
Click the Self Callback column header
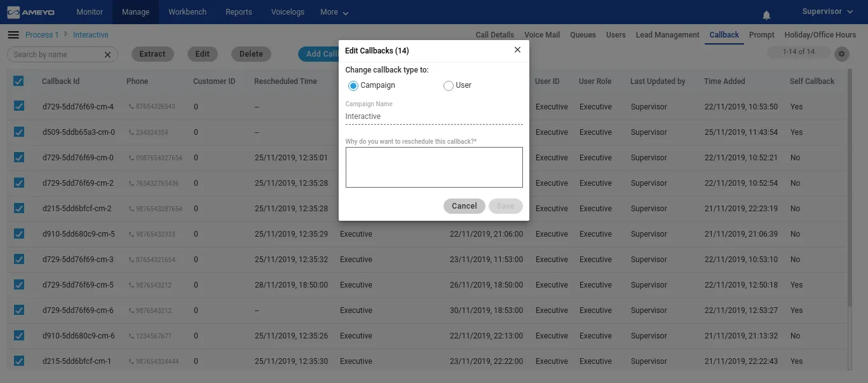coord(812,81)
